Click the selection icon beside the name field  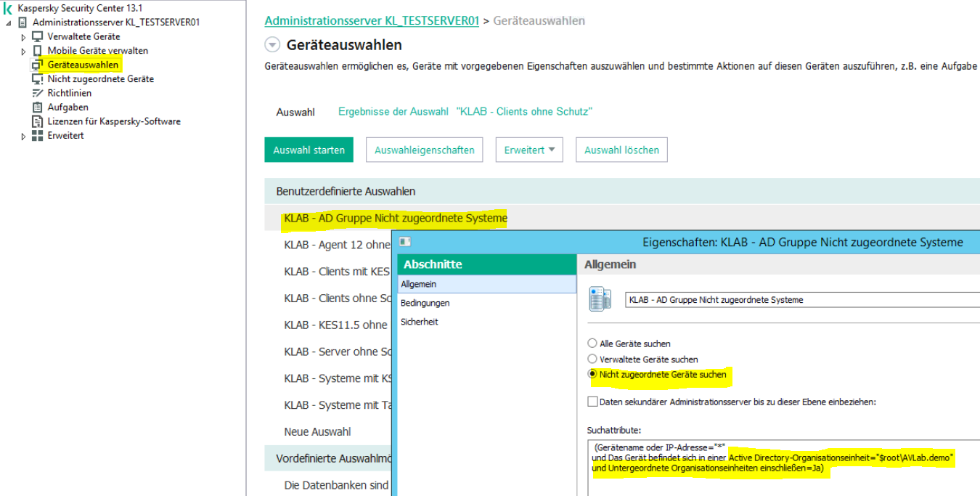pos(600,298)
